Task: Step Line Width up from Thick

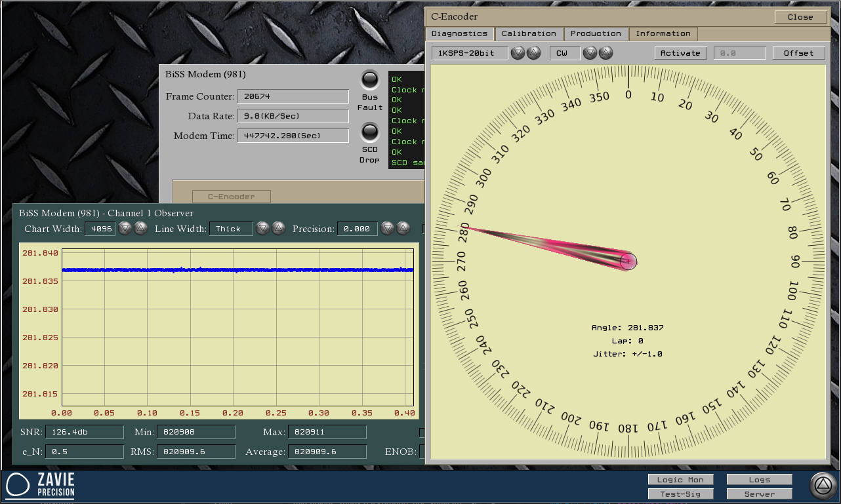Action: 279,228
